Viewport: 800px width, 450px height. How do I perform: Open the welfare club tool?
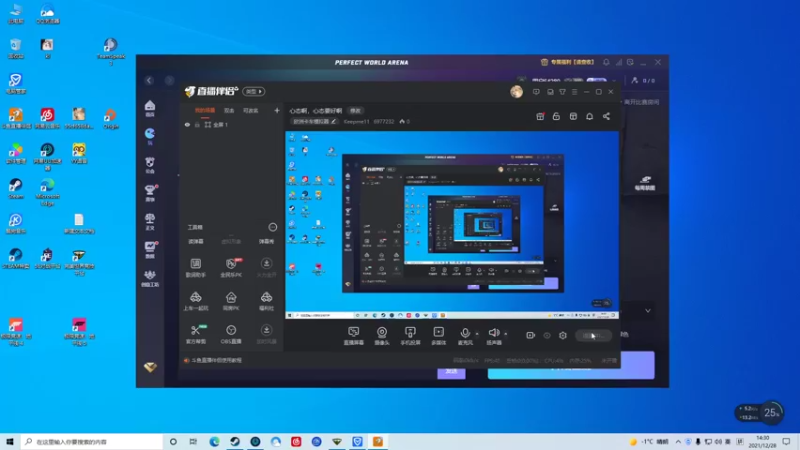(x=266, y=301)
